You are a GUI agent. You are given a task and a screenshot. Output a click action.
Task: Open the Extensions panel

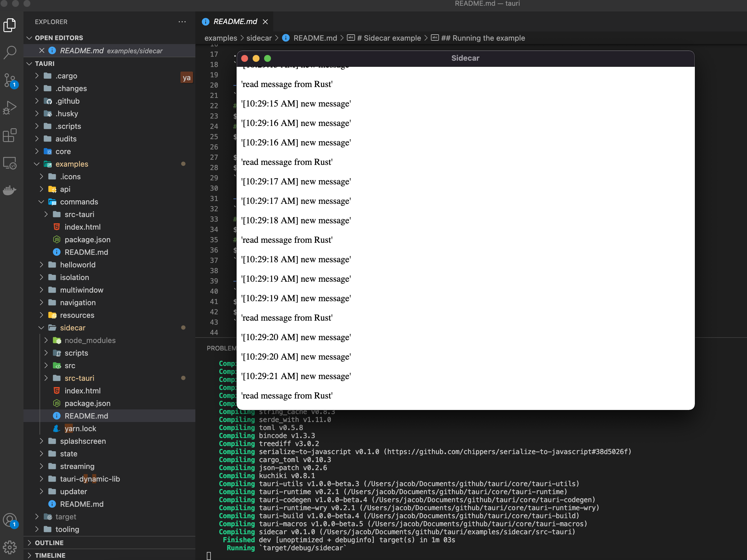[10, 135]
